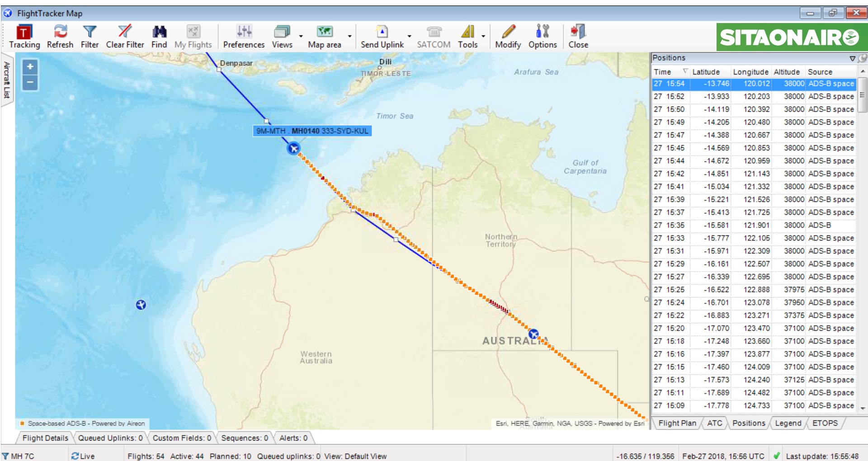Expand the Map area dropdown arrow

click(x=349, y=36)
